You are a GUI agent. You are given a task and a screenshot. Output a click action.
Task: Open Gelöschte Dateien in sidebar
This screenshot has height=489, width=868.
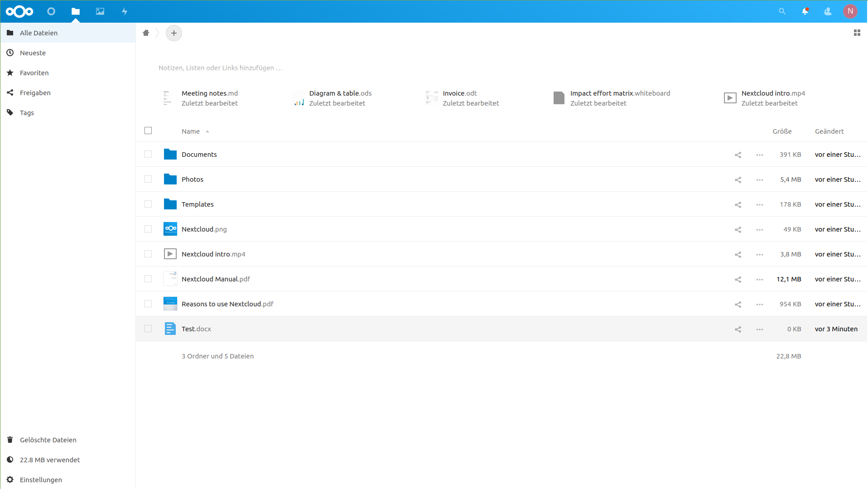[x=68, y=440]
